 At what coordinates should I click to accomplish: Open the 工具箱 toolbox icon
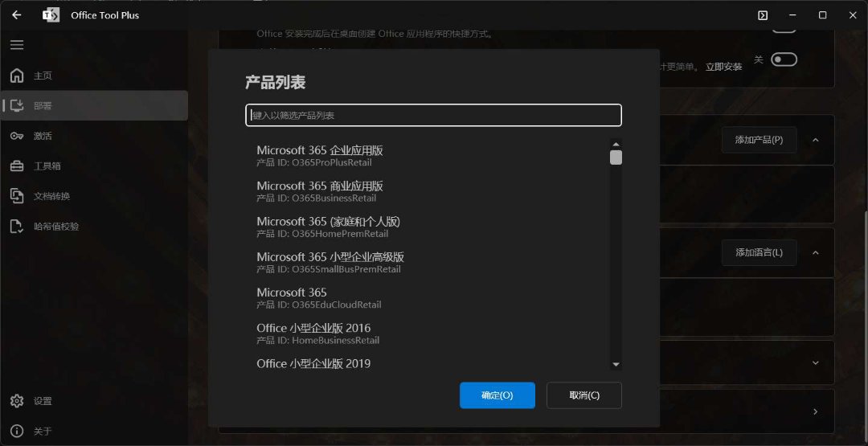coord(17,166)
